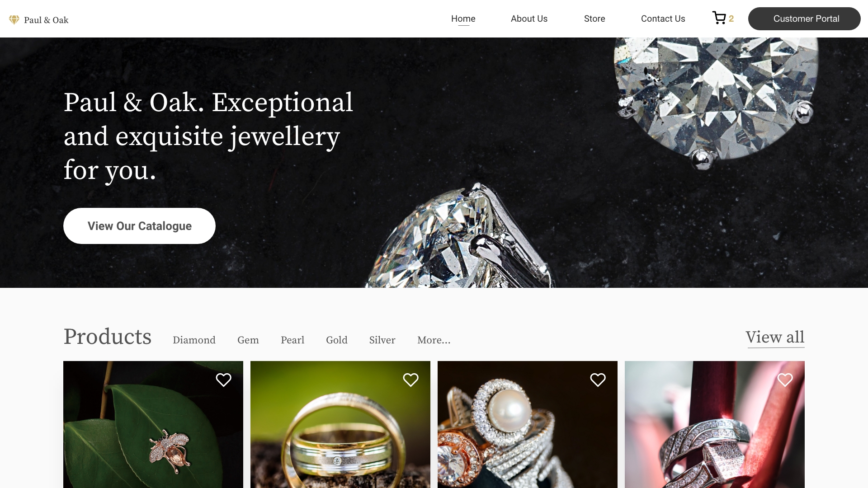Go to About Us page
This screenshot has width=868, height=488.
pyautogui.click(x=529, y=19)
